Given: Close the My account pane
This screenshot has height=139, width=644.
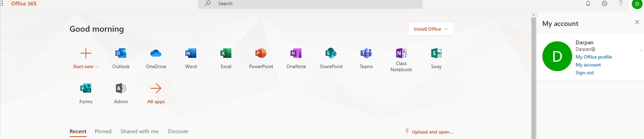Looking at the screenshot, I should click(x=637, y=22).
